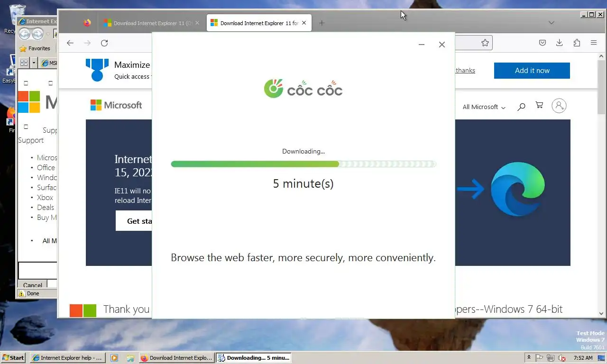Viewport: 607px width, 364px height.
Task: Open the Microsoft logo link
Action: click(x=116, y=105)
